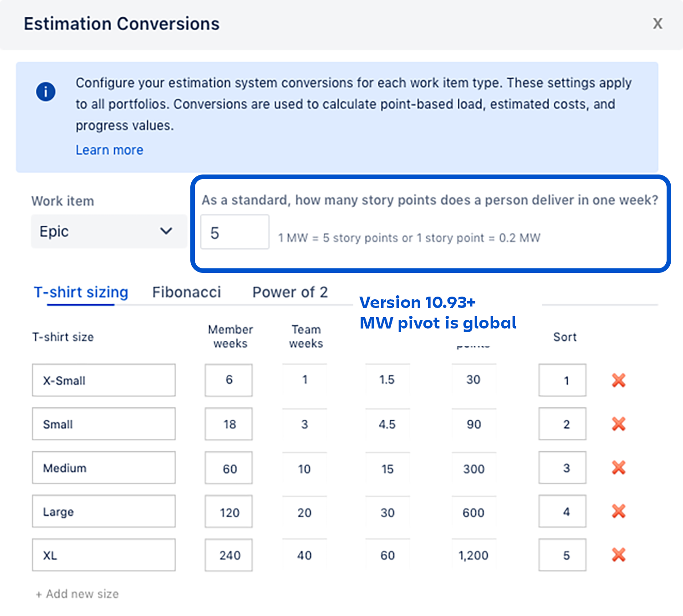Edit the Large sort order field
The width and height of the screenshot is (683, 616).
562,511
